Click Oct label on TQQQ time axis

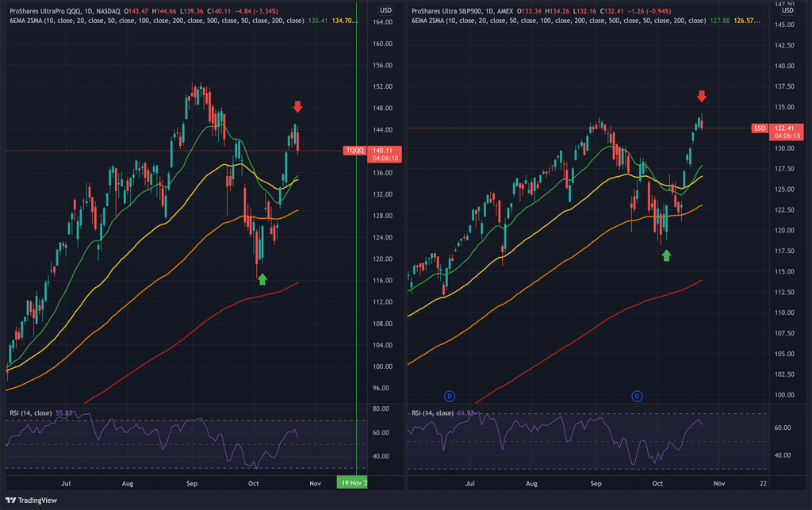(x=253, y=484)
